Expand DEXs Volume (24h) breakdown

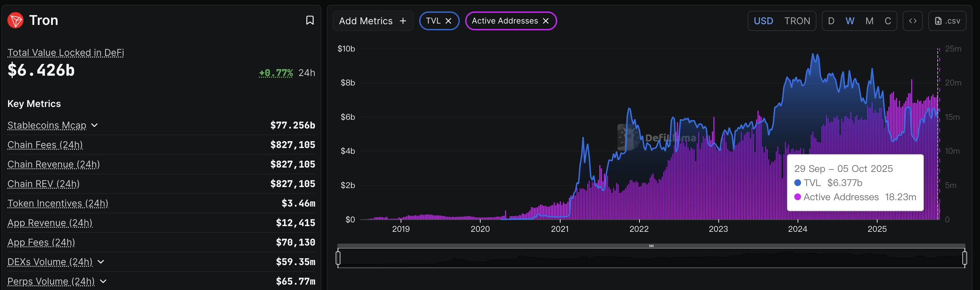pyautogui.click(x=101, y=262)
